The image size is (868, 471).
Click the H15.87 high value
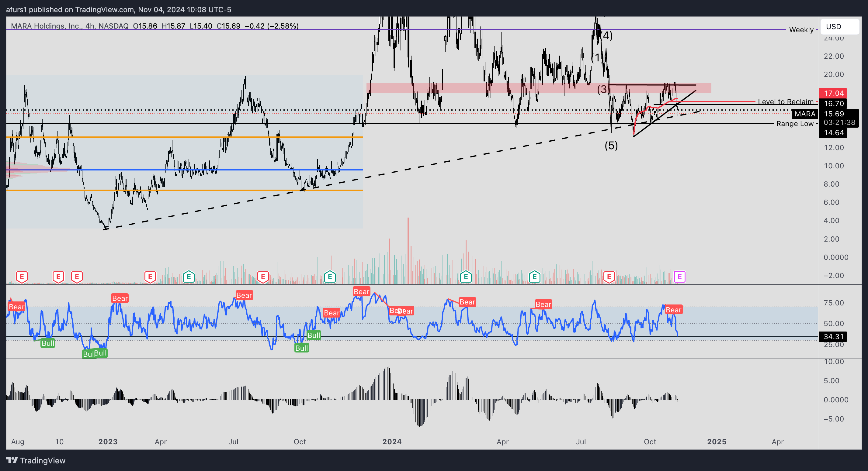[x=173, y=26]
